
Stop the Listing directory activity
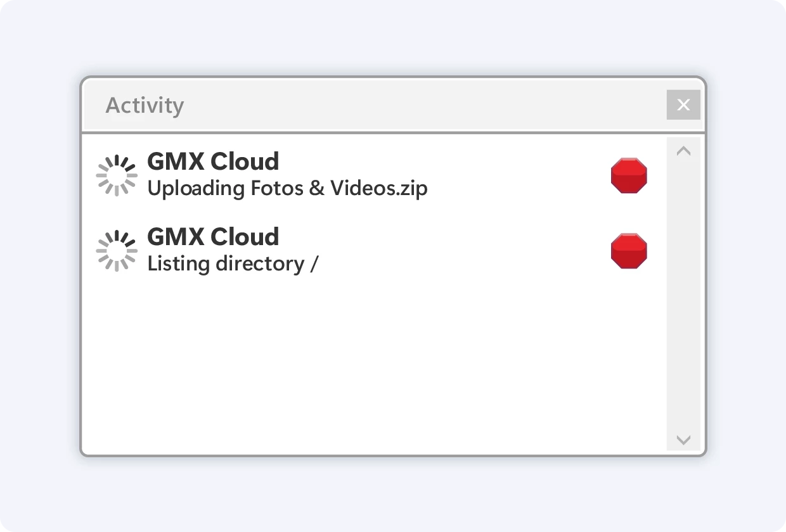pyautogui.click(x=629, y=251)
